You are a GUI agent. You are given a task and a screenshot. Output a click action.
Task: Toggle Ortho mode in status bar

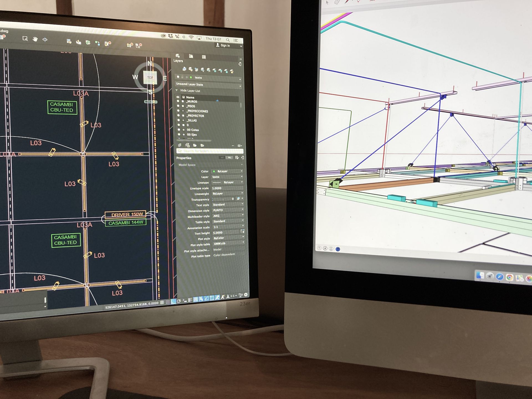click(x=173, y=301)
